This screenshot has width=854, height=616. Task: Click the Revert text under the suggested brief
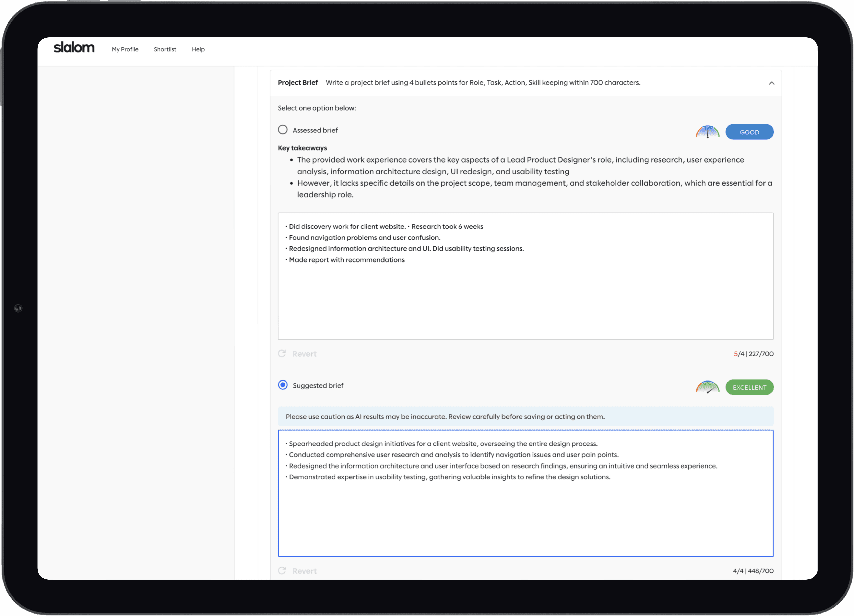[x=304, y=571]
